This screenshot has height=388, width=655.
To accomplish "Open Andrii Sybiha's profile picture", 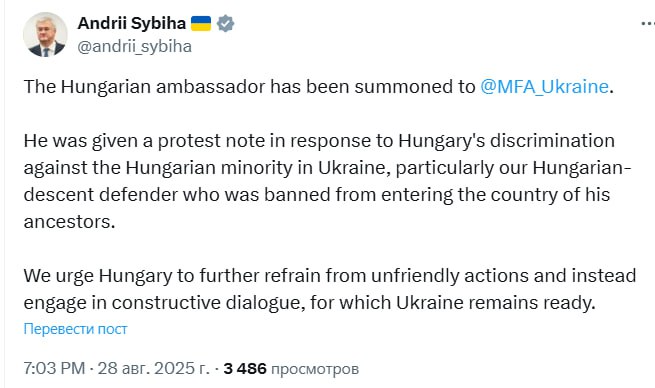I will tap(45, 34).
